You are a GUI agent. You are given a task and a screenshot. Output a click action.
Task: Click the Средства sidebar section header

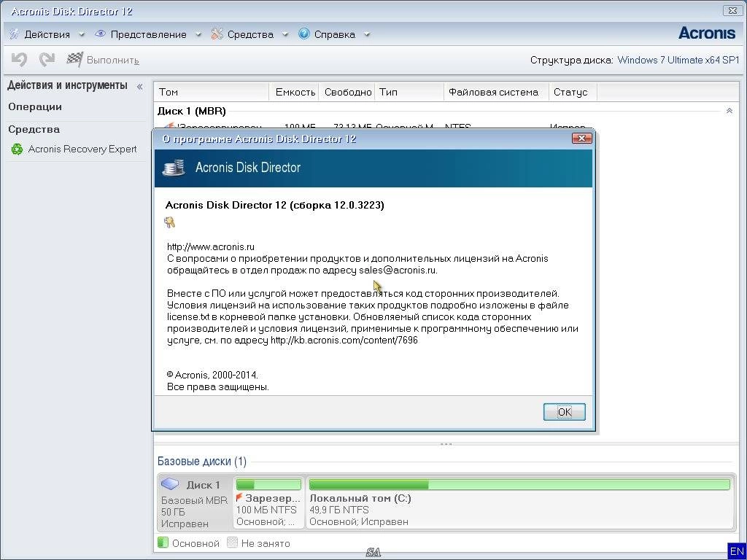click(34, 129)
